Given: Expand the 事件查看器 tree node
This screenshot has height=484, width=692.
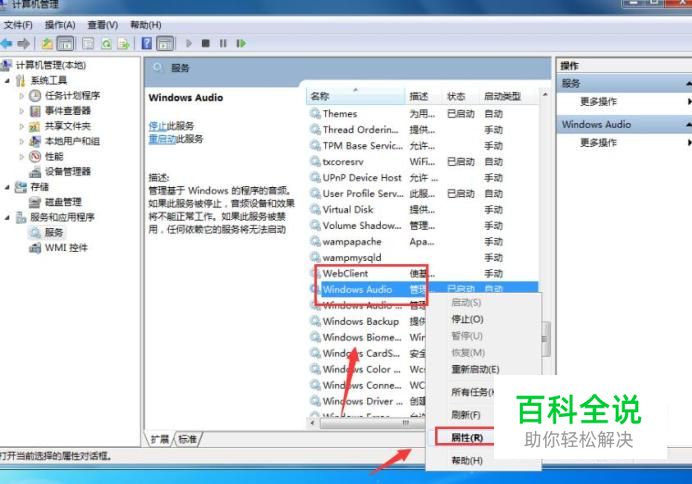Looking at the screenshot, I should (22, 110).
